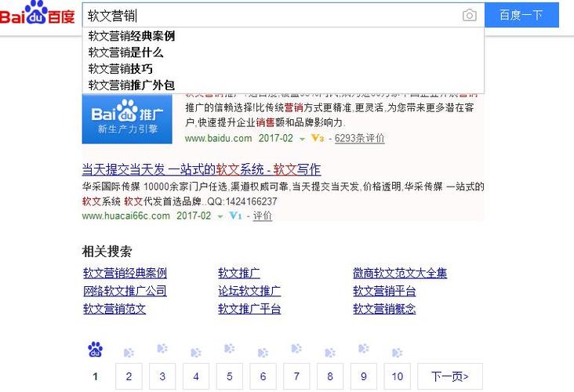Open related search 微商软文范文大全集
The image size is (574, 392).
point(400,273)
